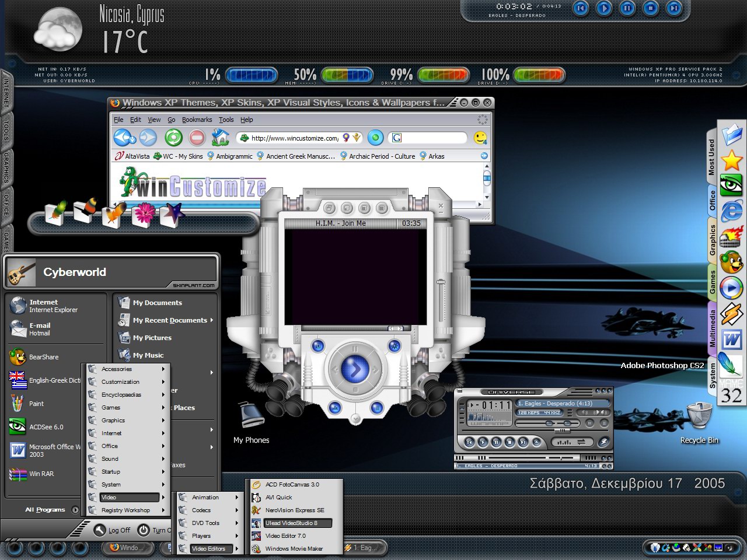Click the red Stop loading icon in browser
747x560 pixels.
coord(197,138)
